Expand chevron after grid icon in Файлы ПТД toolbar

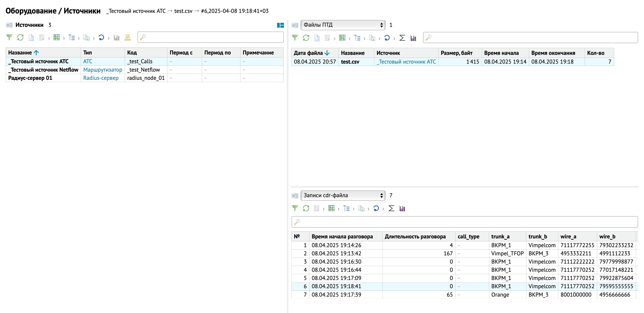[349, 38]
